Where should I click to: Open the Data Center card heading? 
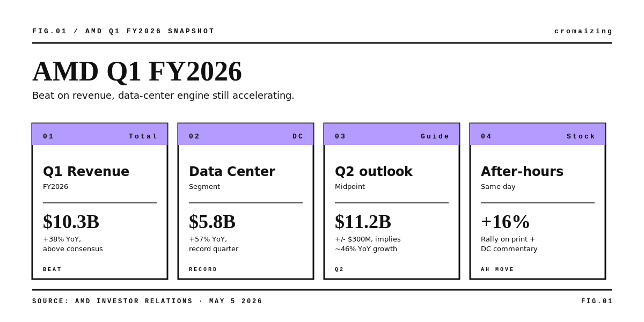tap(232, 172)
